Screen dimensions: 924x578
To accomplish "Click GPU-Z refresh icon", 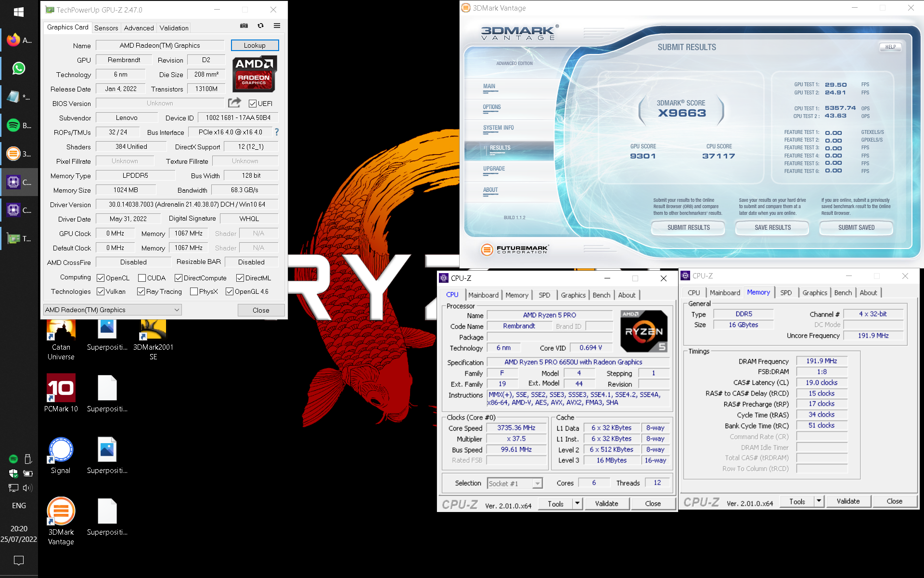I will click(260, 26).
